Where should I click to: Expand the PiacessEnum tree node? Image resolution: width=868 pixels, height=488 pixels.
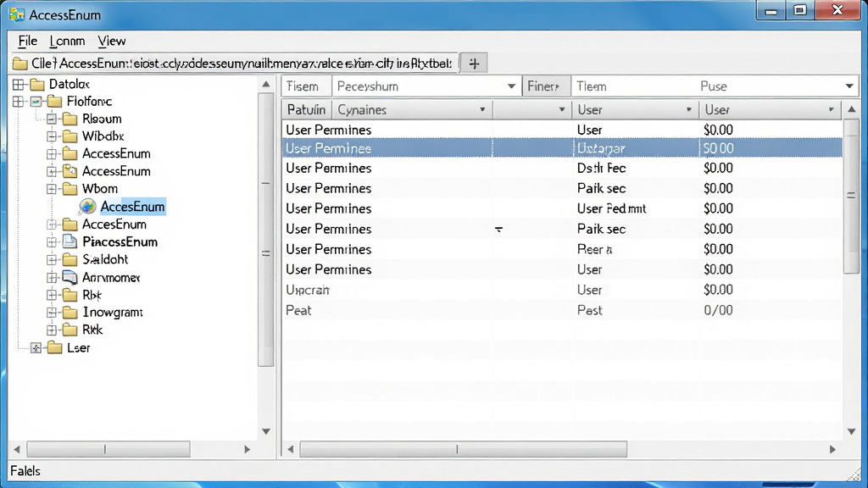(x=52, y=241)
